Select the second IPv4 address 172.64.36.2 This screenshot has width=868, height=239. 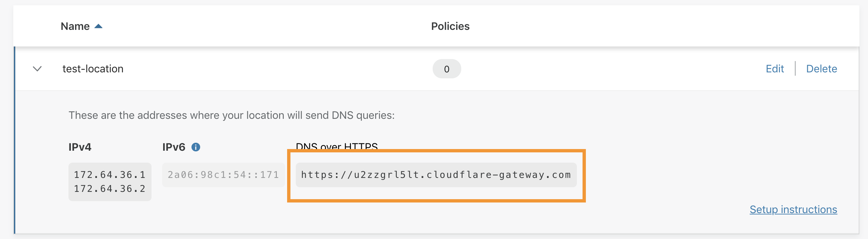coord(109,189)
